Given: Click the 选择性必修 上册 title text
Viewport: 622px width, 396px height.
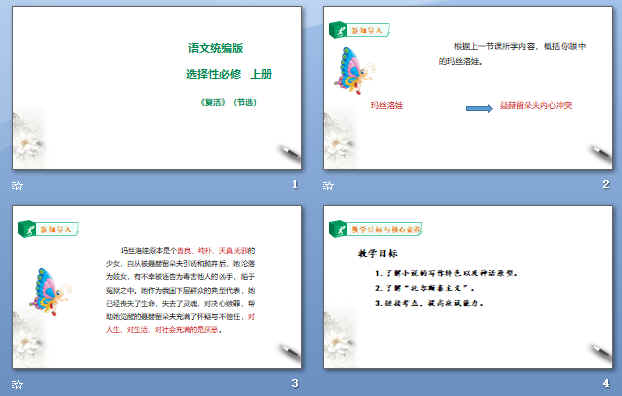Looking at the screenshot, I should tap(229, 74).
